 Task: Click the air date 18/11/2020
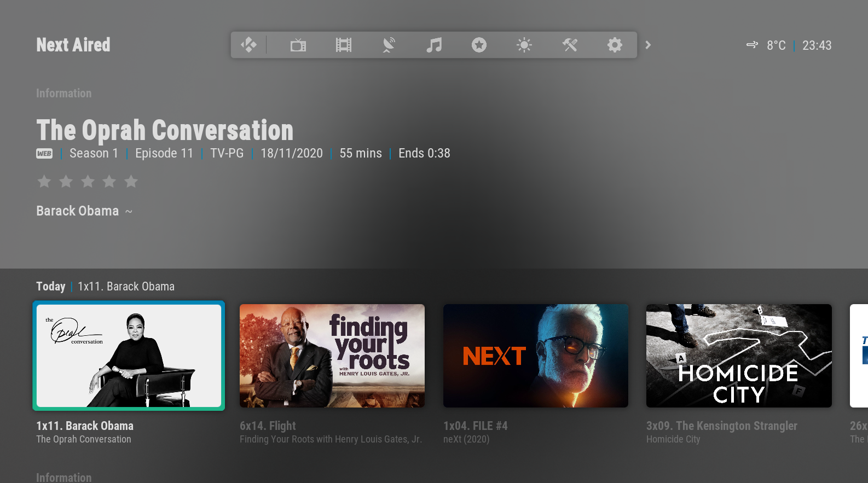point(292,153)
